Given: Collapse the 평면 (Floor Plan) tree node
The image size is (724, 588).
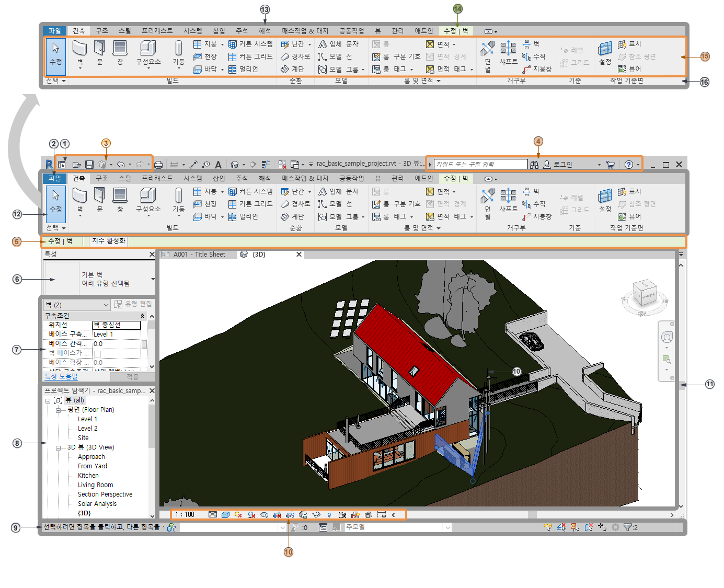Looking at the screenshot, I should point(58,410).
